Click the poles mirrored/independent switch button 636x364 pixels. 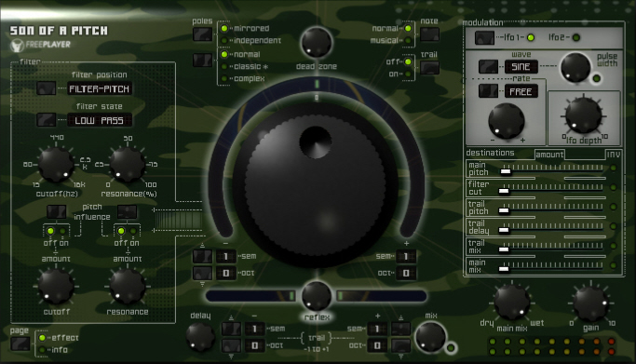click(x=202, y=34)
